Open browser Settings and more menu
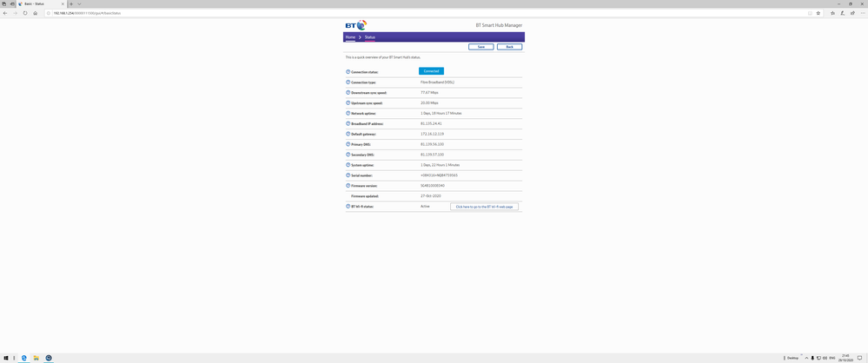 [862, 13]
